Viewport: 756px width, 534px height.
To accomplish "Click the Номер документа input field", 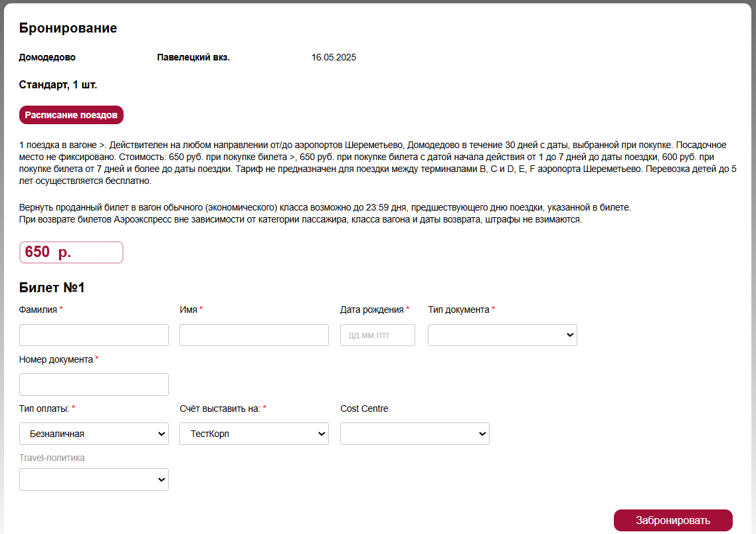I will coord(94,385).
